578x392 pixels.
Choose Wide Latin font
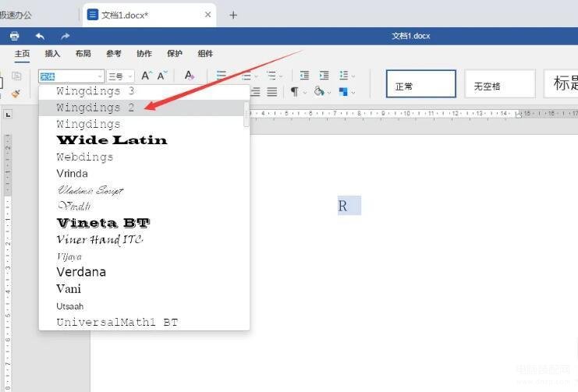tap(144, 140)
